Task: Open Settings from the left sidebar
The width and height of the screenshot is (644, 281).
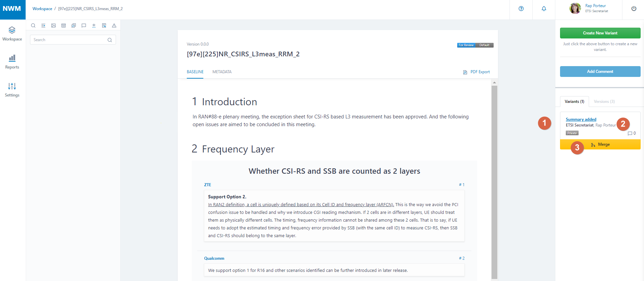Action: pyautogui.click(x=12, y=90)
